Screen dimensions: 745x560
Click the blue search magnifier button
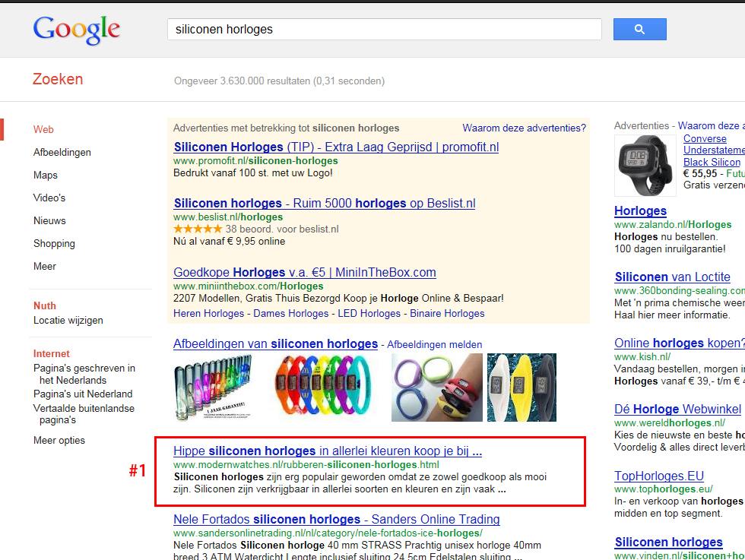pyautogui.click(x=639, y=30)
